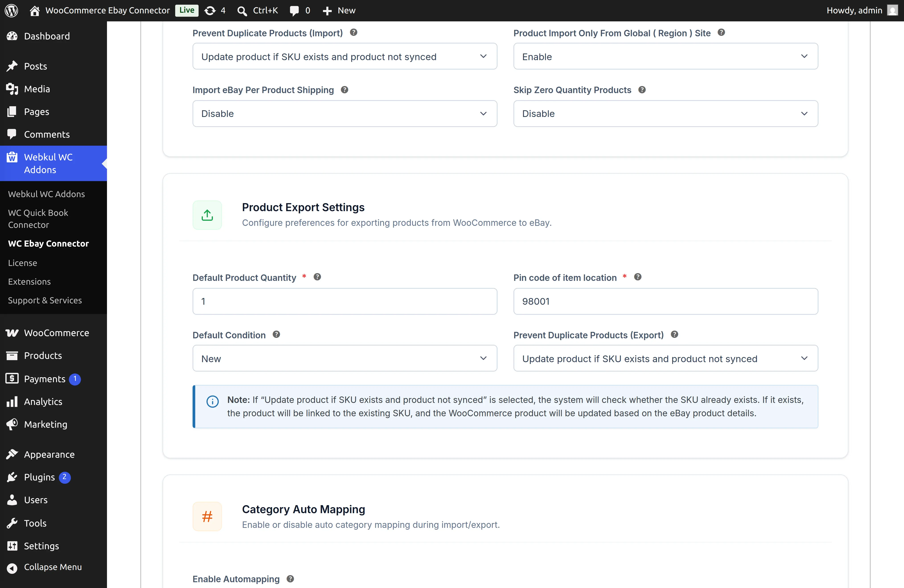Open Users in the sidebar
The width and height of the screenshot is (904, 588).
53,500
